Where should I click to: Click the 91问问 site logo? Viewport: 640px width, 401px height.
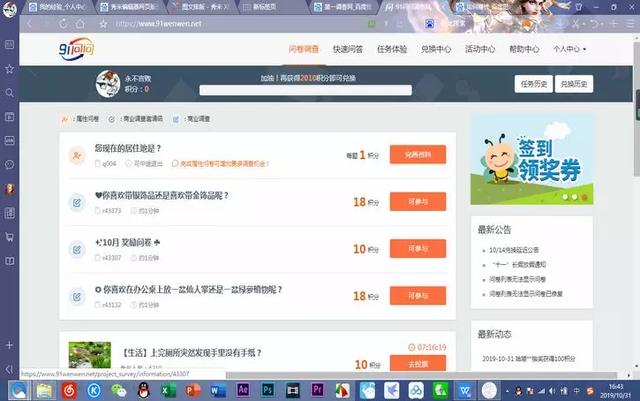point(75,48)
